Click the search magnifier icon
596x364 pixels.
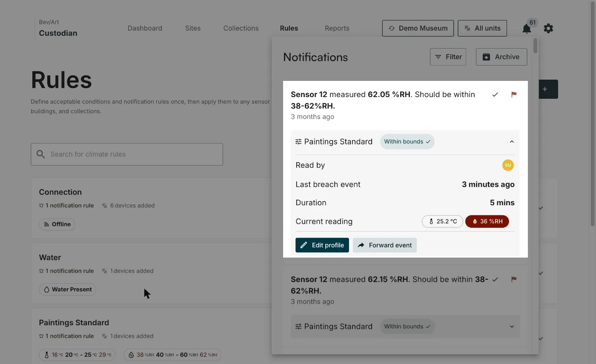pyautogui.click(x=41, y=154)
